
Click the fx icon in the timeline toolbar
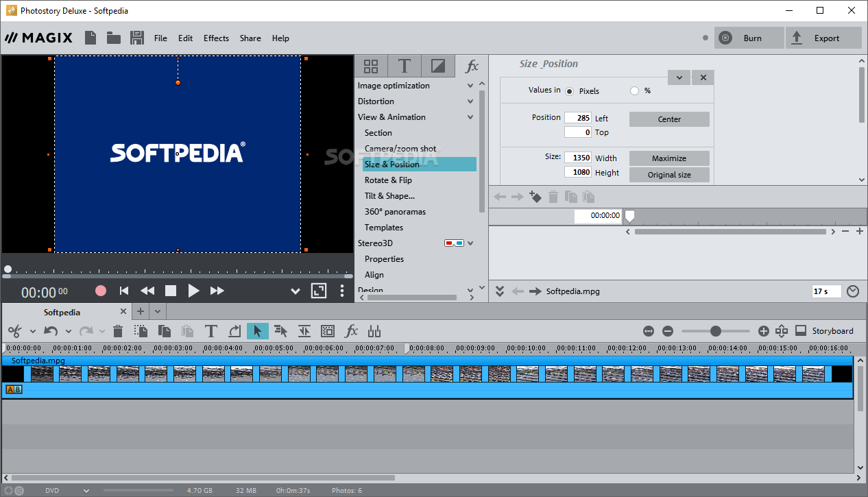click(351, 331)
